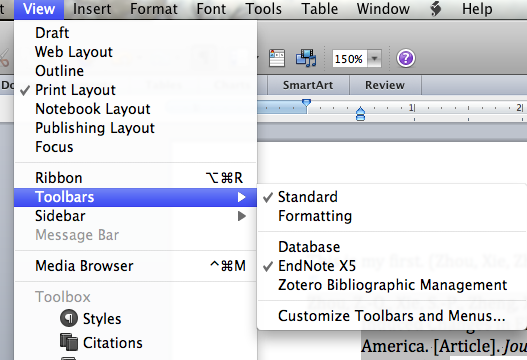Open the Format menu
This screenshot has width=527, height=360.
[154, 9]
